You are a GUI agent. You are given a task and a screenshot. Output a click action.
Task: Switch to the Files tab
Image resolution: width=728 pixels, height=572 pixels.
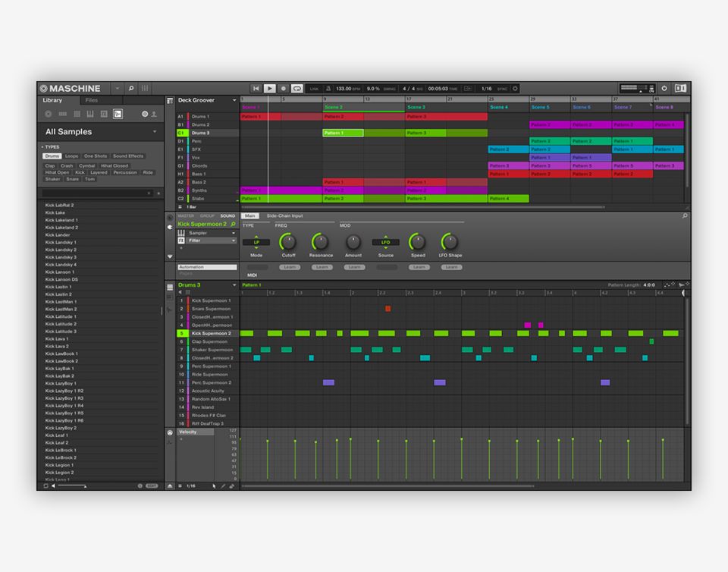coord(91,100)
